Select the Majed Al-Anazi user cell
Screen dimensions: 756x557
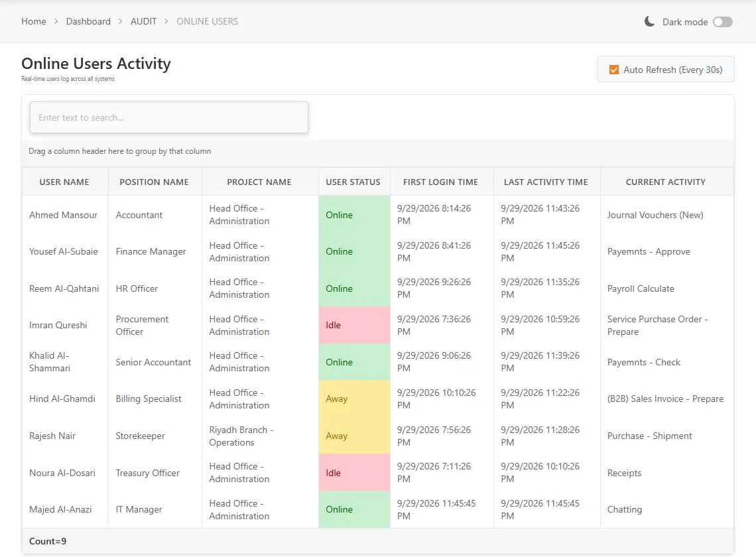65,509
